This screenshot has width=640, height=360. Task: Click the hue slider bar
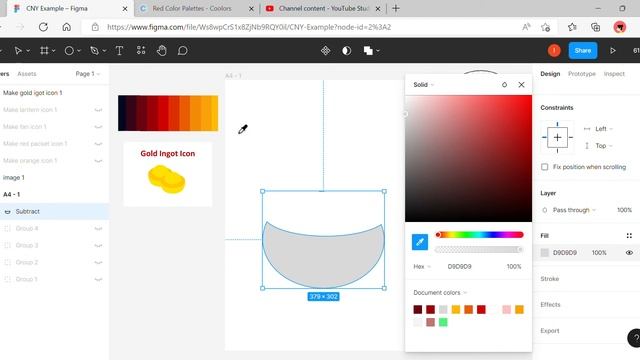click(479, 235)
